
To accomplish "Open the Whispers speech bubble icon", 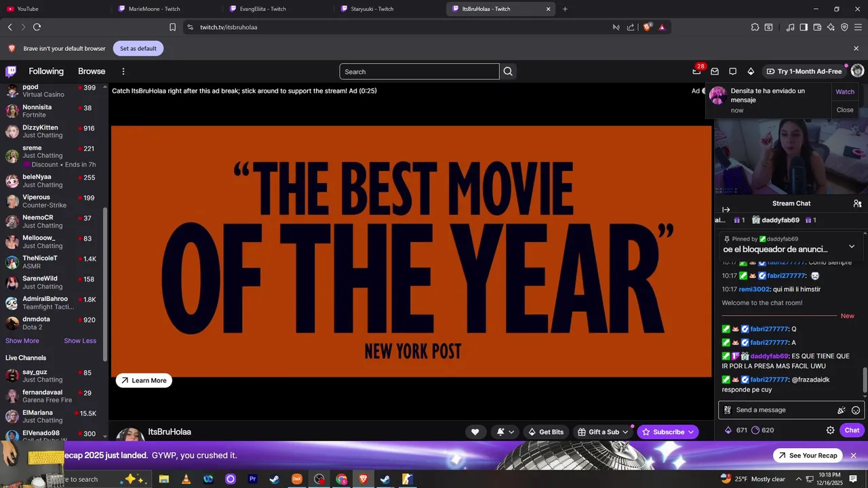I will (732, 71).
